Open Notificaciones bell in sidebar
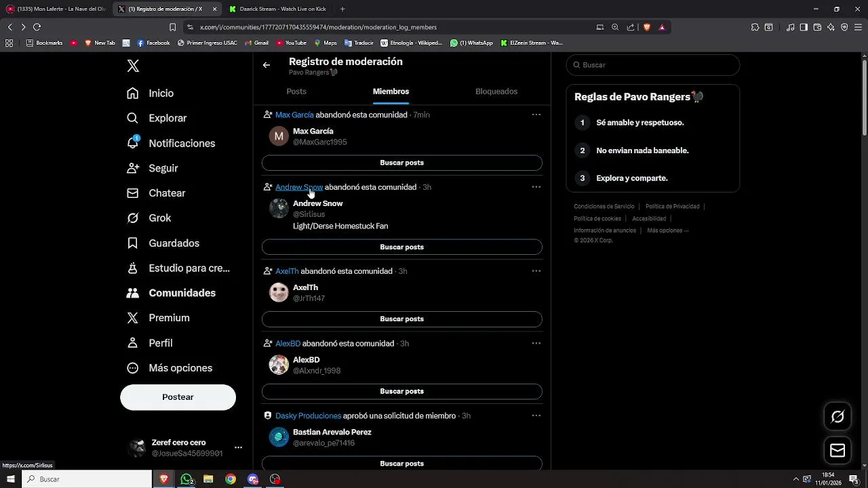This screenshot has width=868, height=488. click(171, 143)
